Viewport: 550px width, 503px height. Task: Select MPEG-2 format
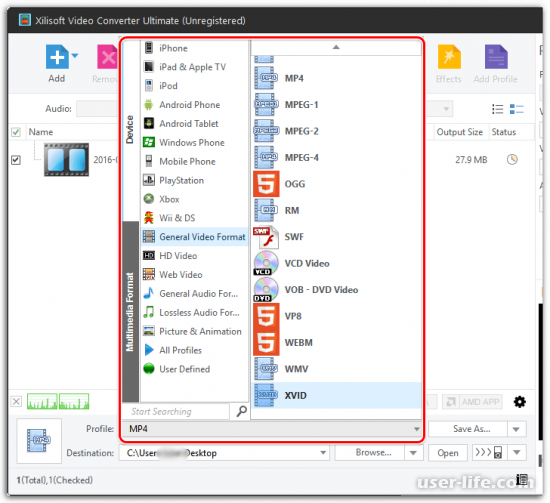(x=337, y=131)
